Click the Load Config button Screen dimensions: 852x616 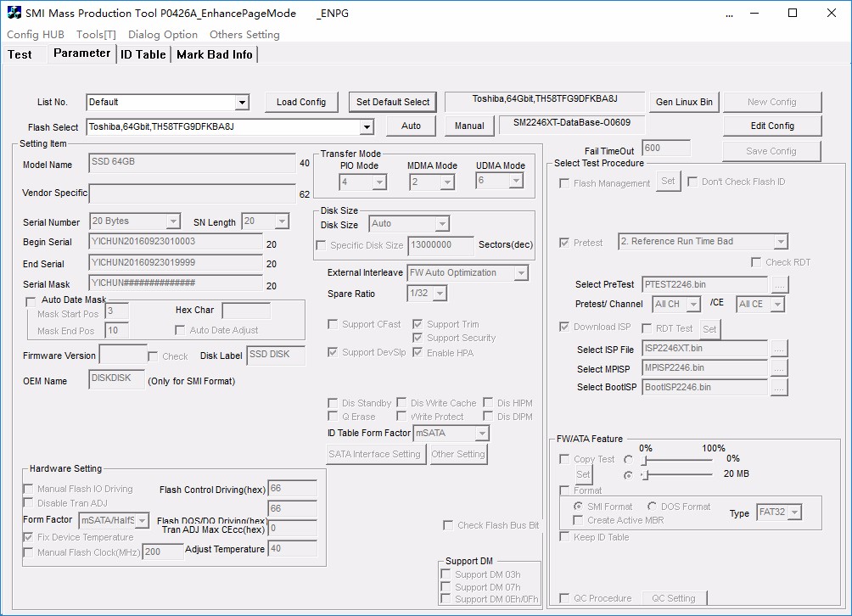[301, 102]
